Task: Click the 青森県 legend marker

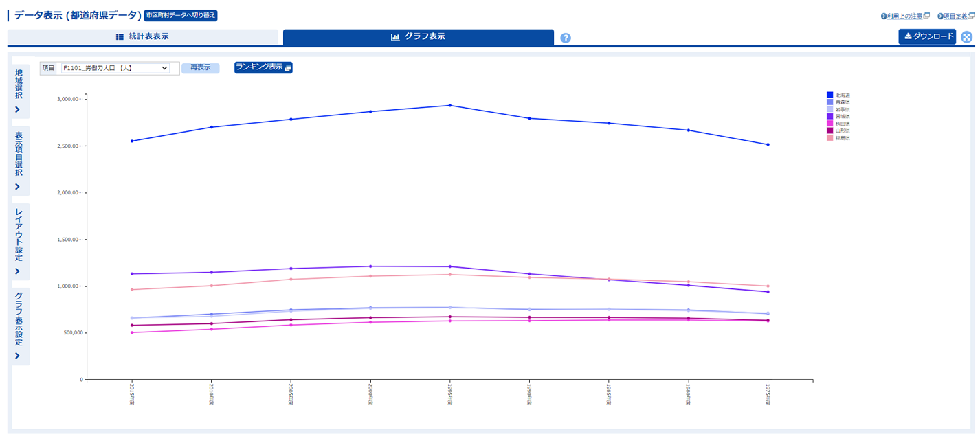Action: [829, 102]
